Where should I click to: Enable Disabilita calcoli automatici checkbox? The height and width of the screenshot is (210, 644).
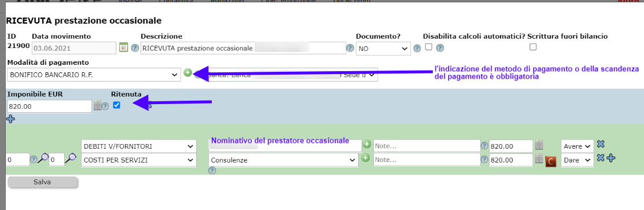[x=428, y=47]
